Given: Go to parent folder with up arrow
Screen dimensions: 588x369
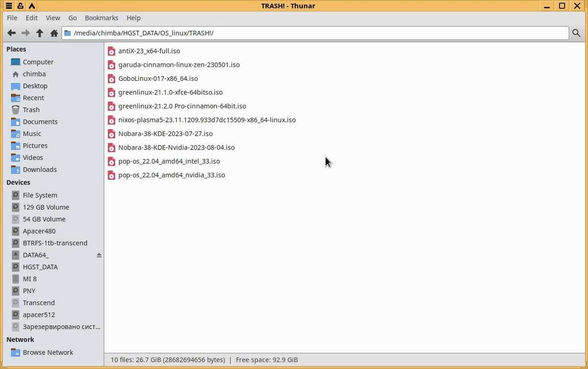Looking at the screenshot, I should tap(40, 33).
